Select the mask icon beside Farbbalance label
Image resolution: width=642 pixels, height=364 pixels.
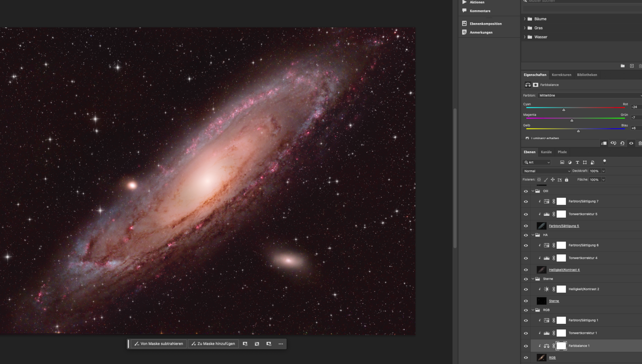coord(535,85)
